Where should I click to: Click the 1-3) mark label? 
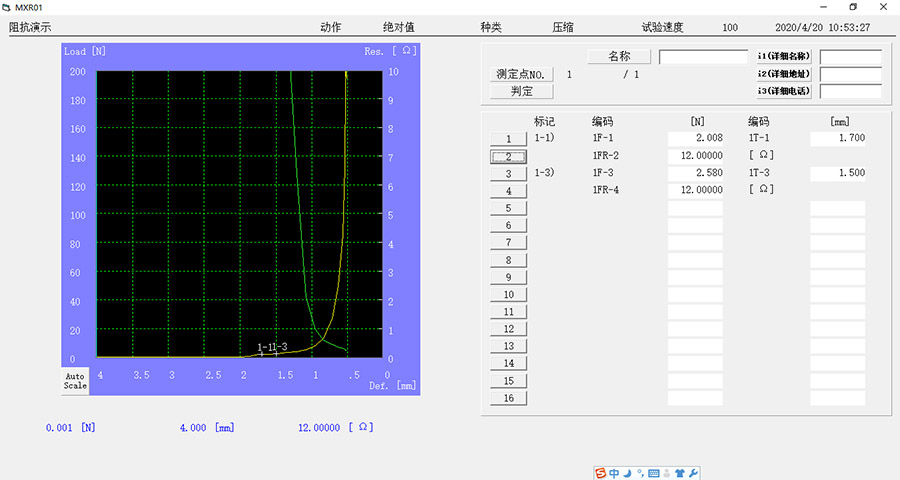pyautogui.click(x=544, y=173)
